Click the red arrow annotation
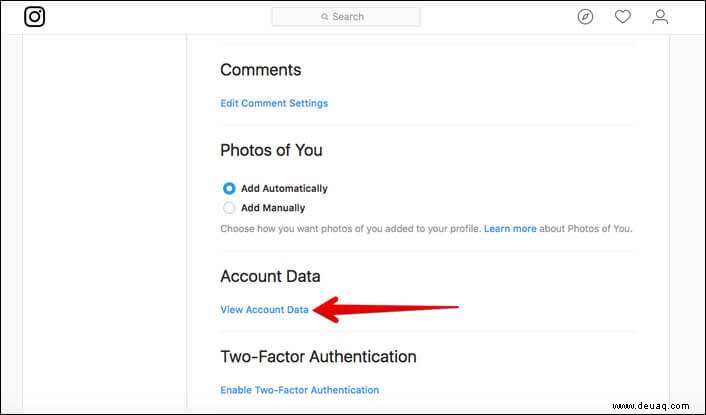 pos(385,309)
